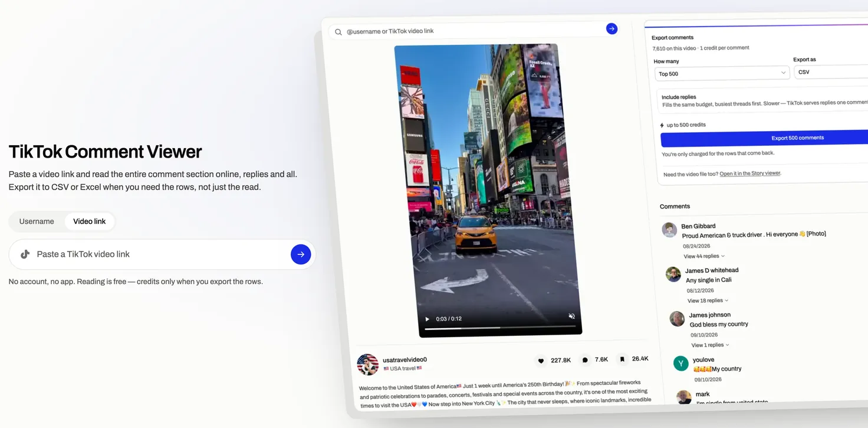Click Ben Gibbard's avatar
The image size is (868, 428).
[x=669, y=230]
